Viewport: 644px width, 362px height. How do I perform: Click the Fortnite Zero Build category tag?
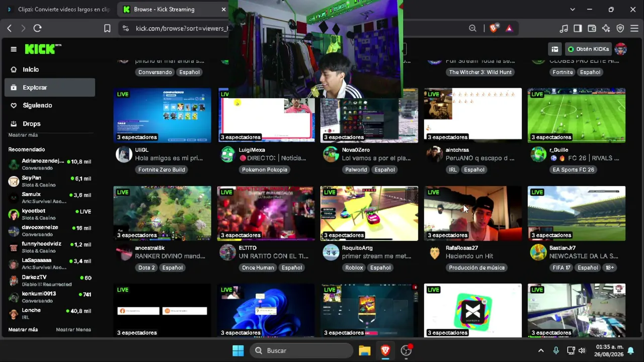pos(162,170)
